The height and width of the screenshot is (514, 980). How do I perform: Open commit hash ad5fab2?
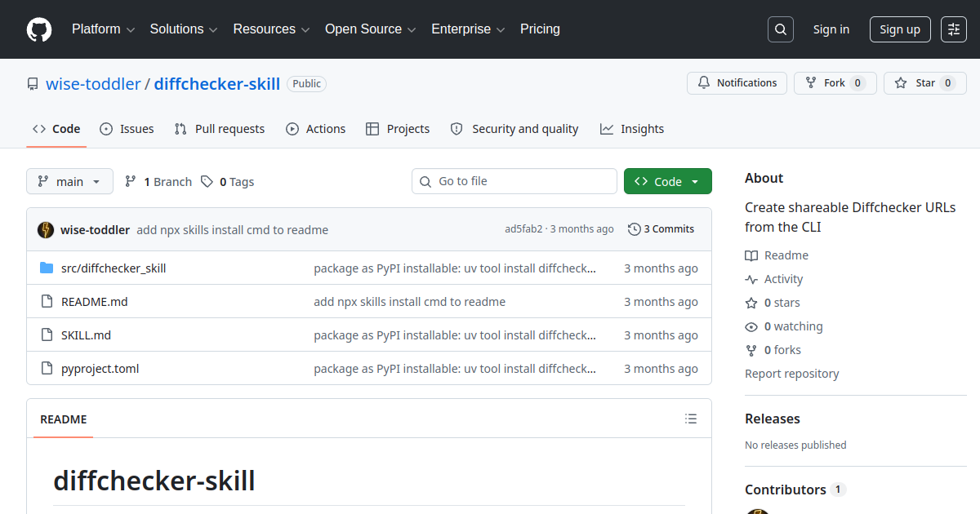[x=523, y=229]
